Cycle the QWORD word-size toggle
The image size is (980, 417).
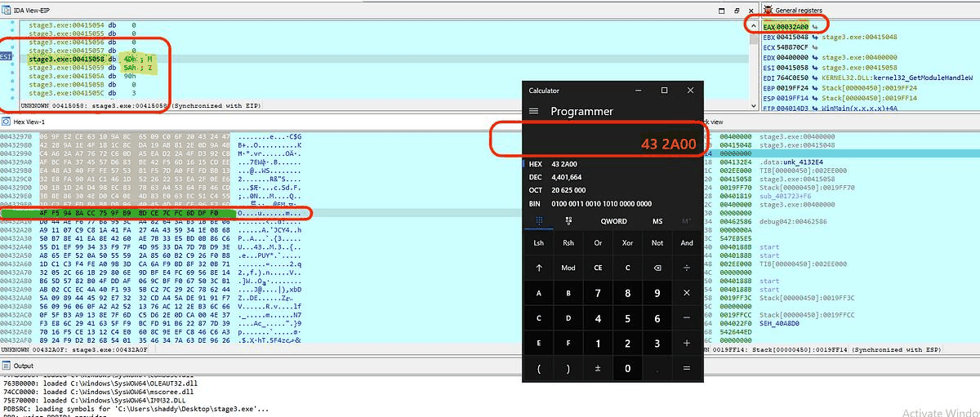[x=613, y=220]
